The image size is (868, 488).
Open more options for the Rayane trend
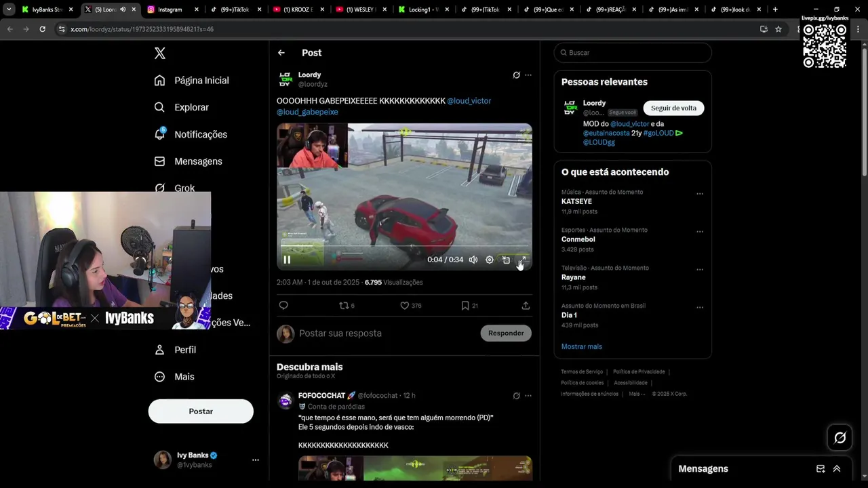[700, 270]
